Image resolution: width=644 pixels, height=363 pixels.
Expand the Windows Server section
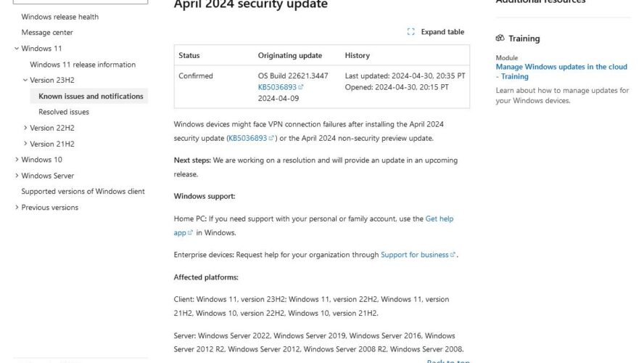click(x=17, y=176)
